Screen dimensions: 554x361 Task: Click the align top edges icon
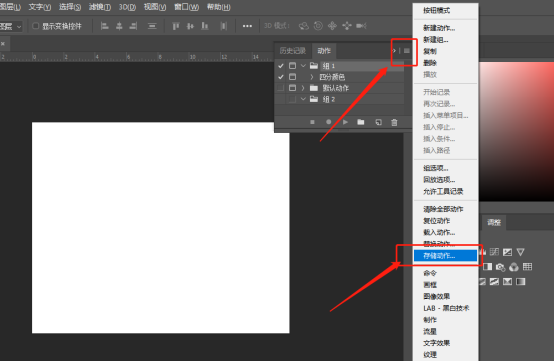point(176,26)
